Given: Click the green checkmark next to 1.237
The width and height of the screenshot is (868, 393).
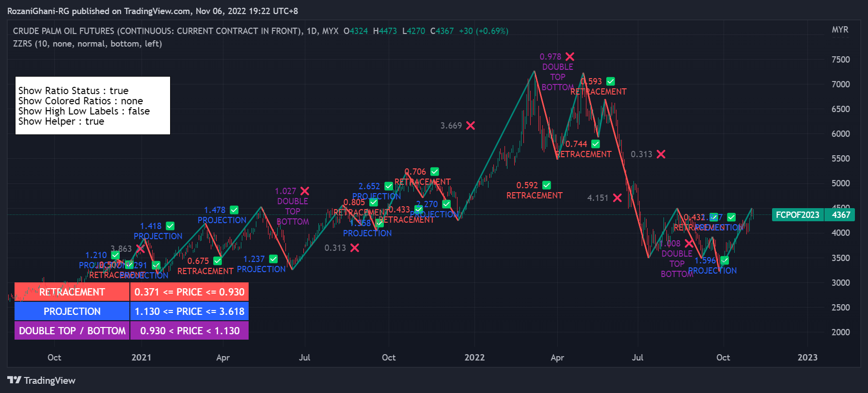Looking at the screenshot, I should click(x=273, y=259).
